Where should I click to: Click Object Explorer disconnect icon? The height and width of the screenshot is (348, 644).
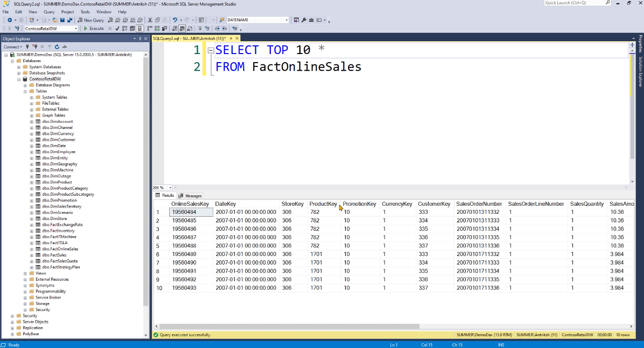(35, 47)
